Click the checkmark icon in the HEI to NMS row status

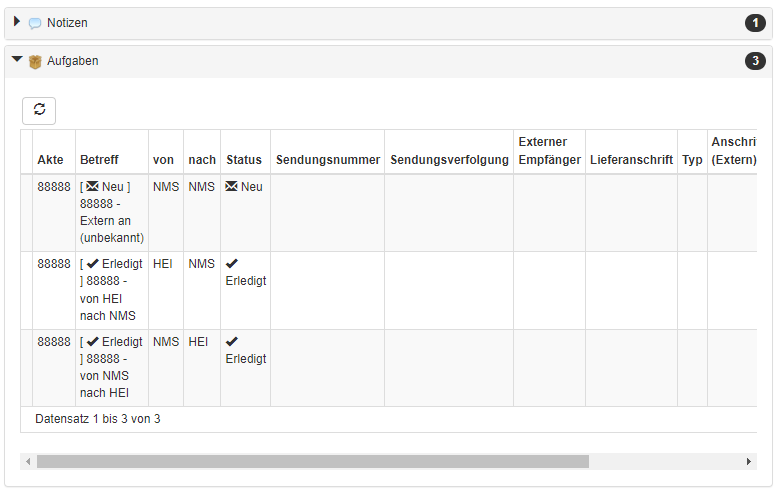232,263
